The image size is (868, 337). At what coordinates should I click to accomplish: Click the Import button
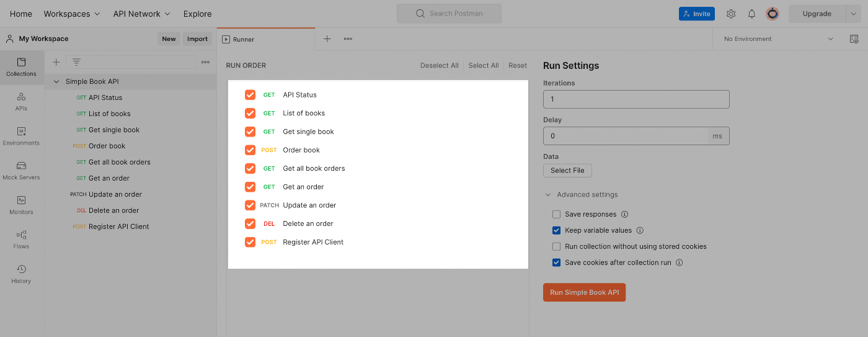[x=197, y=38]
